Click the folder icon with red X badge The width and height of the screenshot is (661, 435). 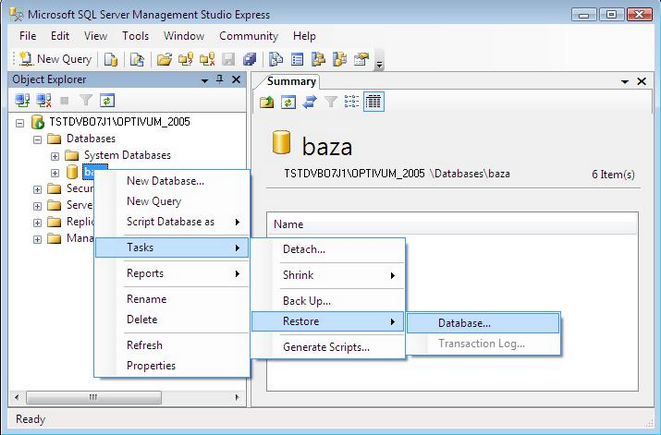point(207,59)
